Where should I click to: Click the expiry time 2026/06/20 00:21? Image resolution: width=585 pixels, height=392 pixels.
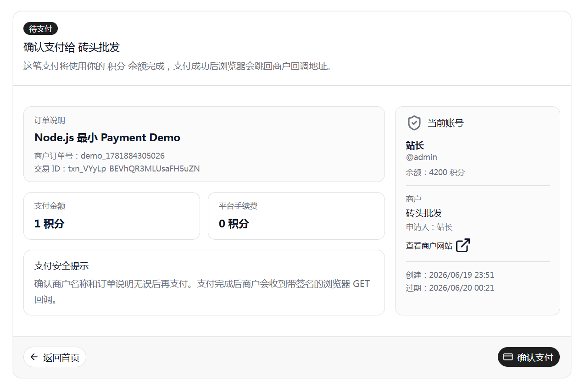462,288
